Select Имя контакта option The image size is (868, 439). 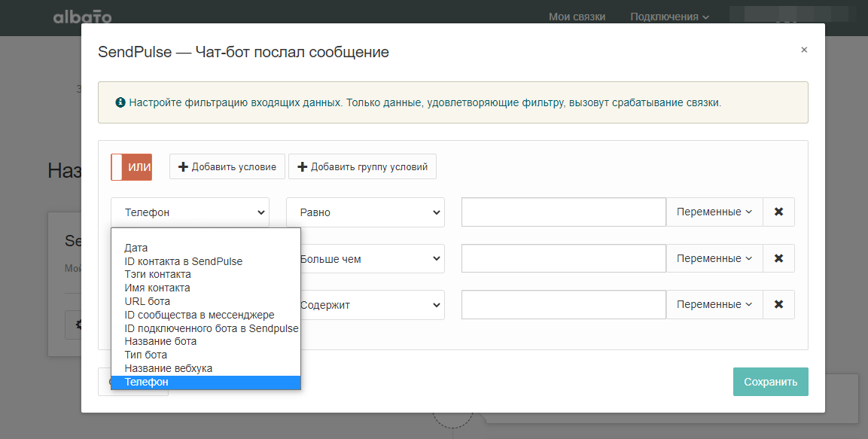tap(206, 288)
